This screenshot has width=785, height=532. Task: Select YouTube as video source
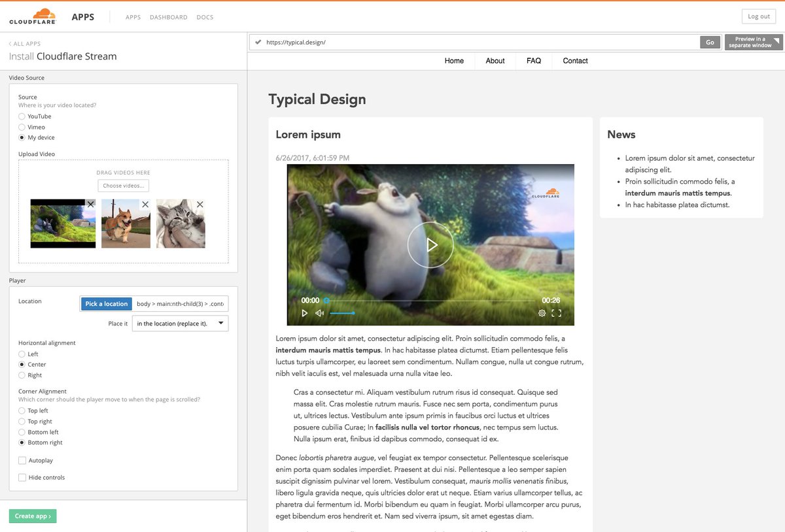click(x=22, y=116)
